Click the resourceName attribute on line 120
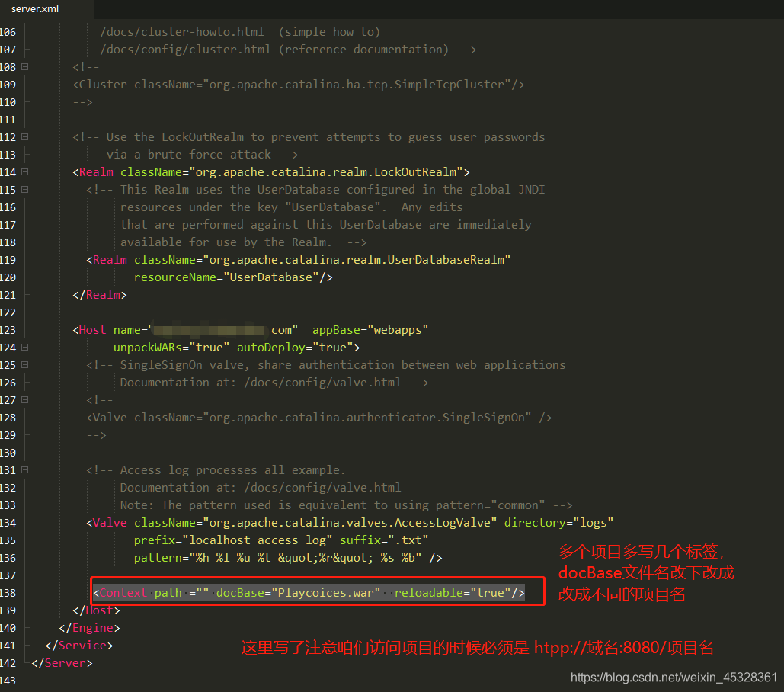 tap(175, 277)
